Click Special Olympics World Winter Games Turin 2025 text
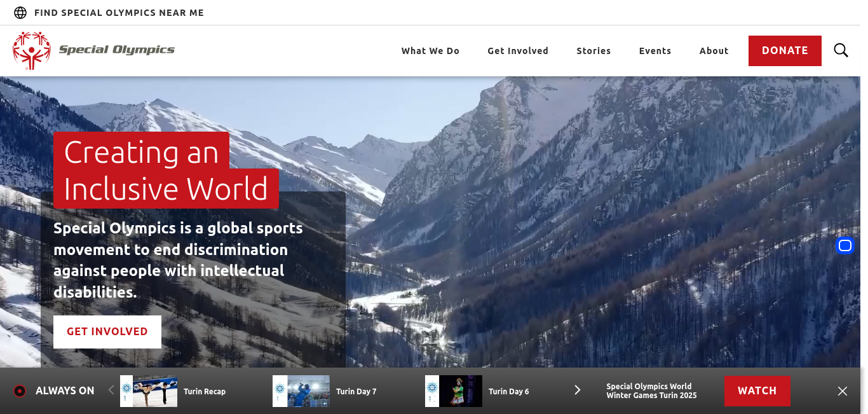This screenshot has height=414, width=868. click(x=651, y=391)
